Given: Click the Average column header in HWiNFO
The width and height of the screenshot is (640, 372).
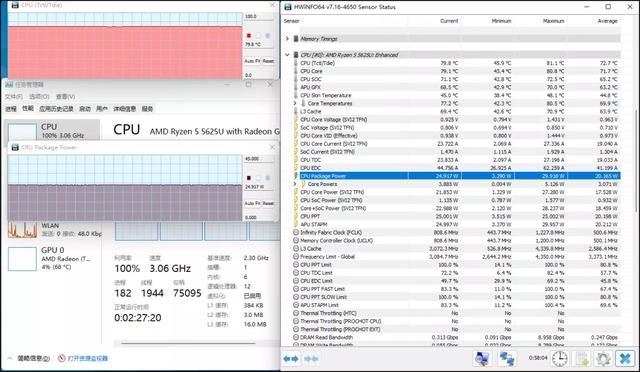Looking at the screenshot, I should tap(607, 21).
